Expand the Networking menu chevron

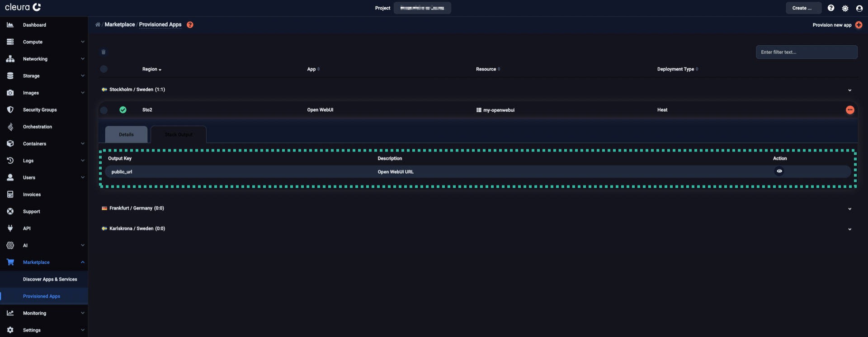(83, 59)
